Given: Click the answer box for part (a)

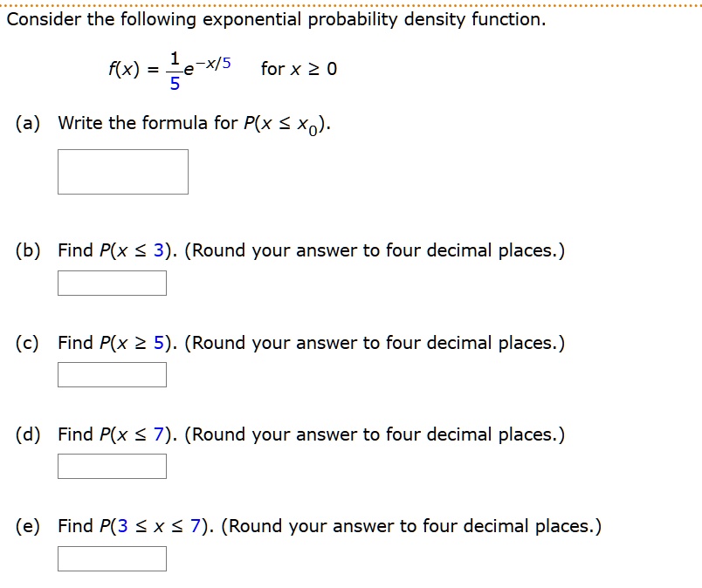Looking at the screenshot, I should (122, 171).
